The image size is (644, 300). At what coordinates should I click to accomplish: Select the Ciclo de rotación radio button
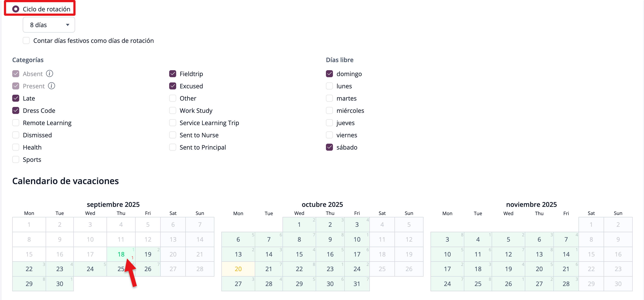point(16,9)
